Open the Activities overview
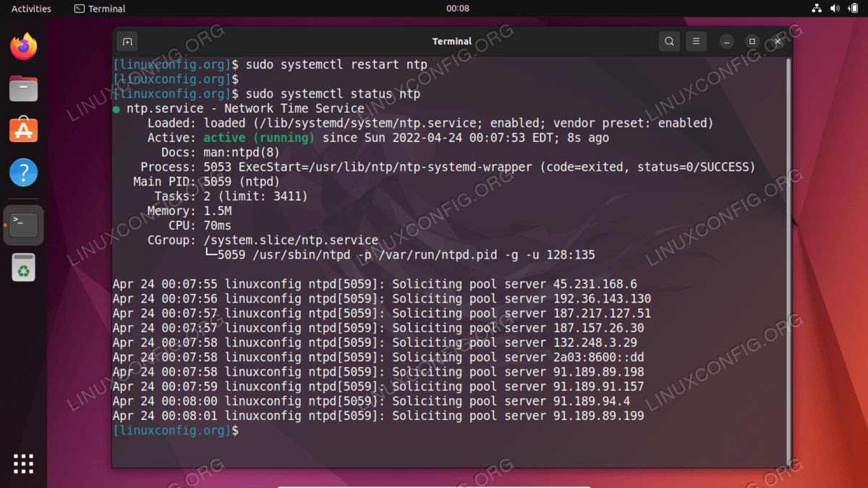This screenshot has height=488, width=868. coord(31,9)
